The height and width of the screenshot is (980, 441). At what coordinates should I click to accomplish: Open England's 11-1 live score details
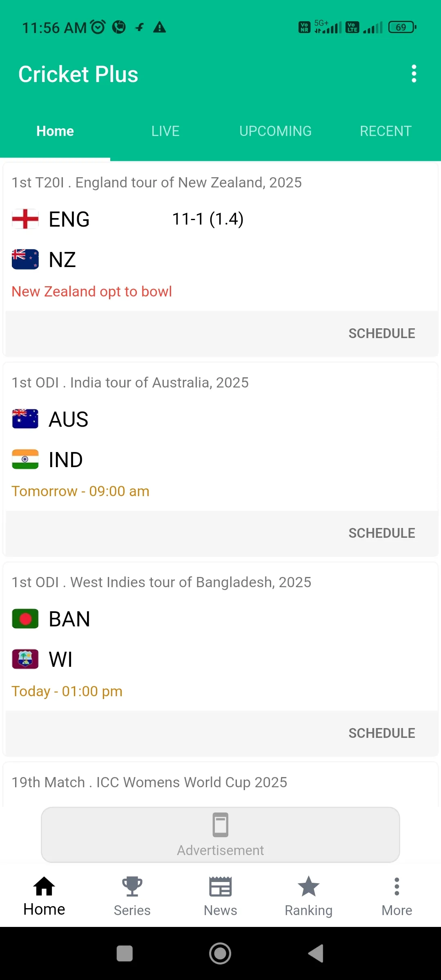click(x=208, y=219)
